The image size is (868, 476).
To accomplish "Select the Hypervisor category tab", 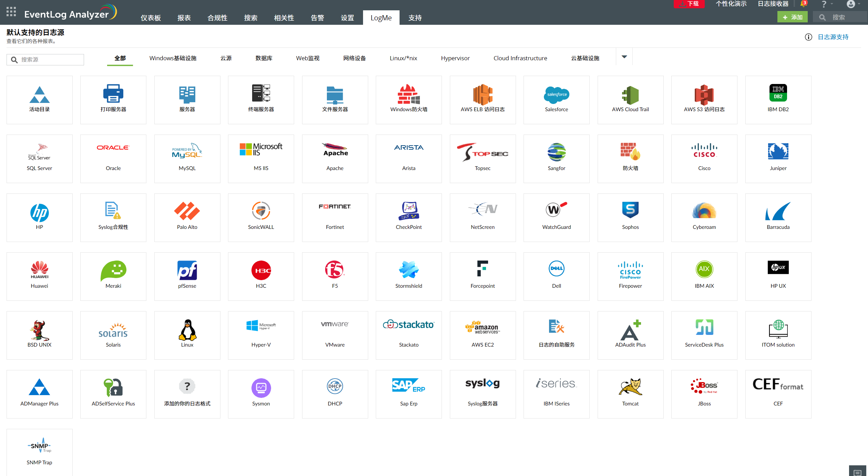I will pos(455,58).
